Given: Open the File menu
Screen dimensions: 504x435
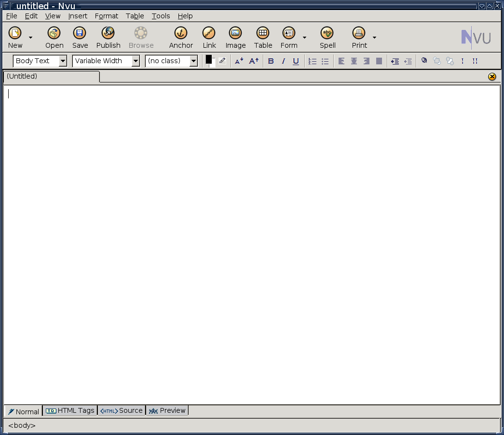Looking at the screenshot, I should [12, 16].
